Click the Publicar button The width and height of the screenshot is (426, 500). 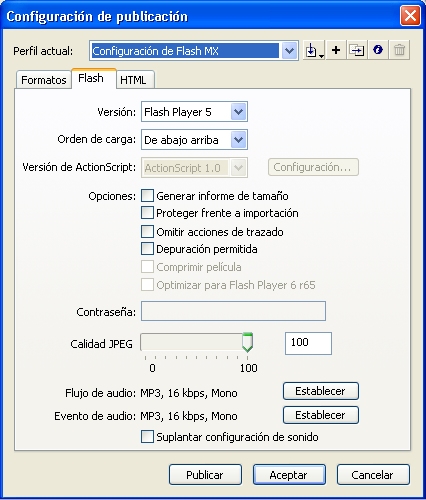pyautogui.click(x=205, y=475)
